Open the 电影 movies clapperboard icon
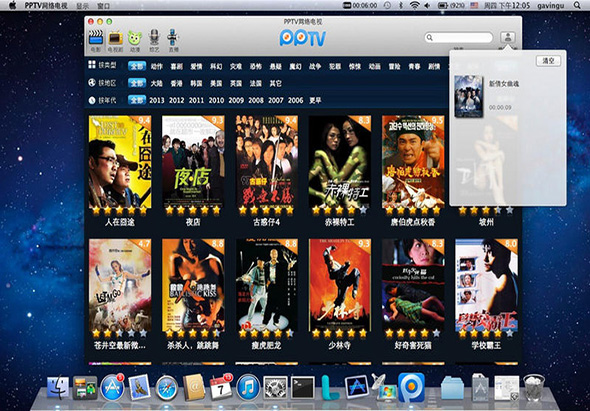Viewport: 590px width, 411px height. pos(96,37)
